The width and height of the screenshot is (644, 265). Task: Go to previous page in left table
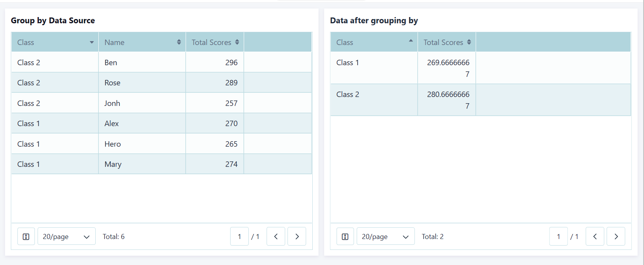[276, 237]
